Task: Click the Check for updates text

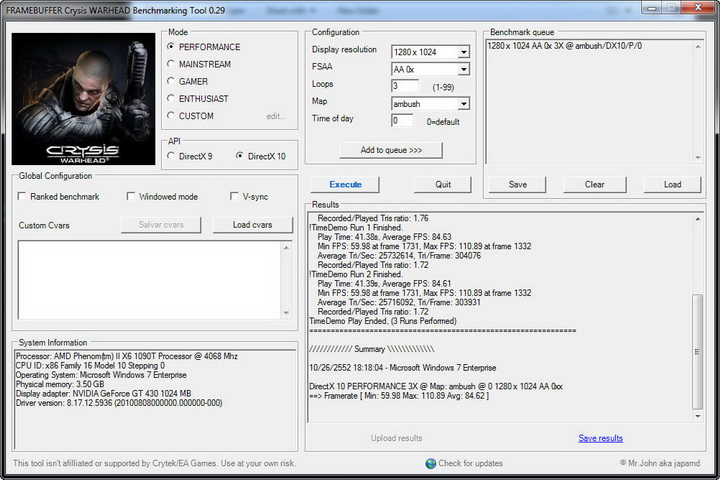Action: [x=470, y=463]
